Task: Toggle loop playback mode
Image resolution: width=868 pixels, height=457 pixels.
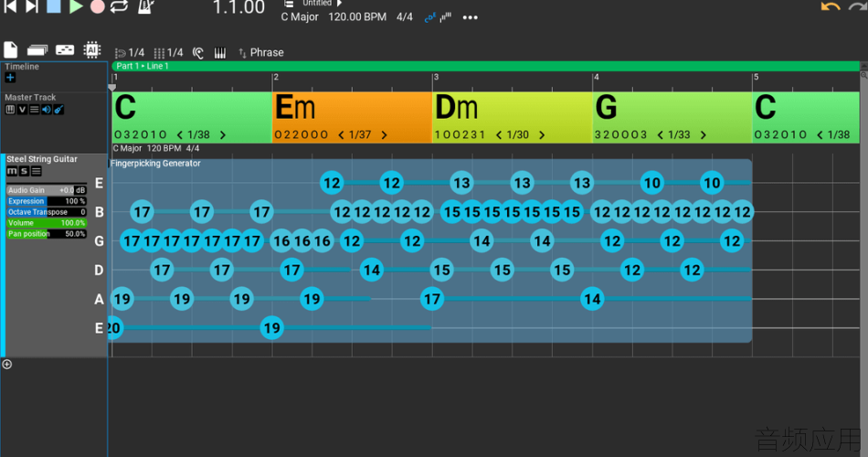Action: point(119,6)
